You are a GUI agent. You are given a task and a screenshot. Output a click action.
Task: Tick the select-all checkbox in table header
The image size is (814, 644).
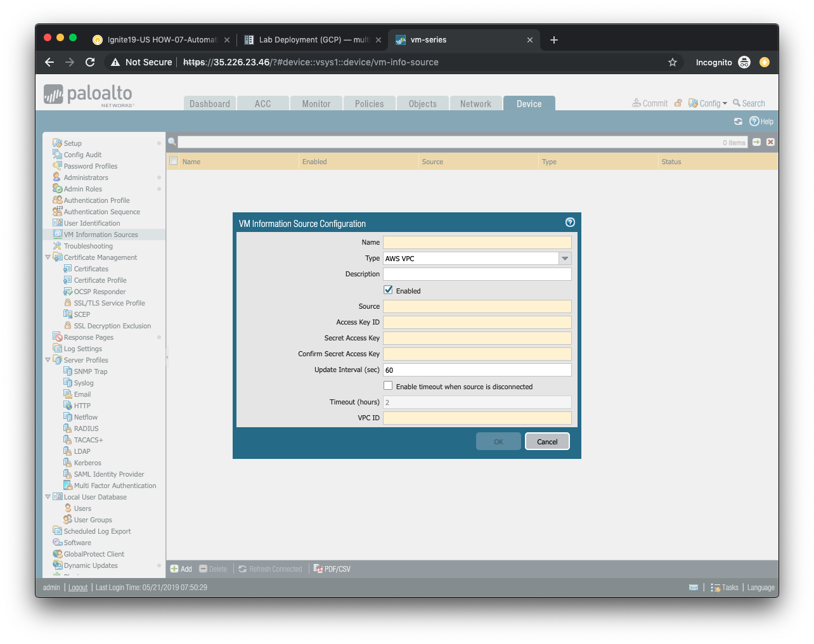[173, 161]
